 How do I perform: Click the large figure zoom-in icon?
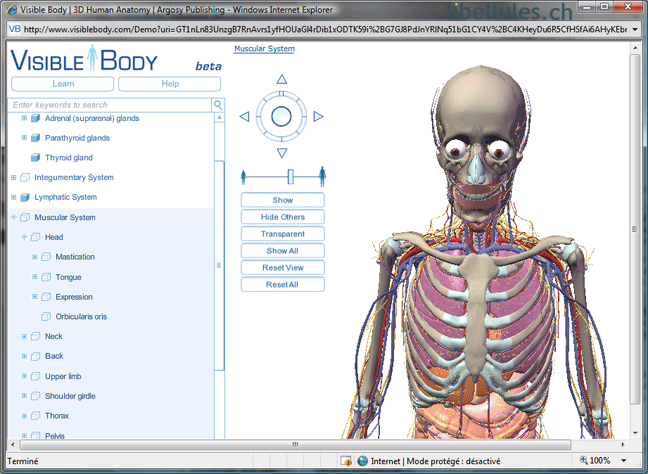(322, 176)
